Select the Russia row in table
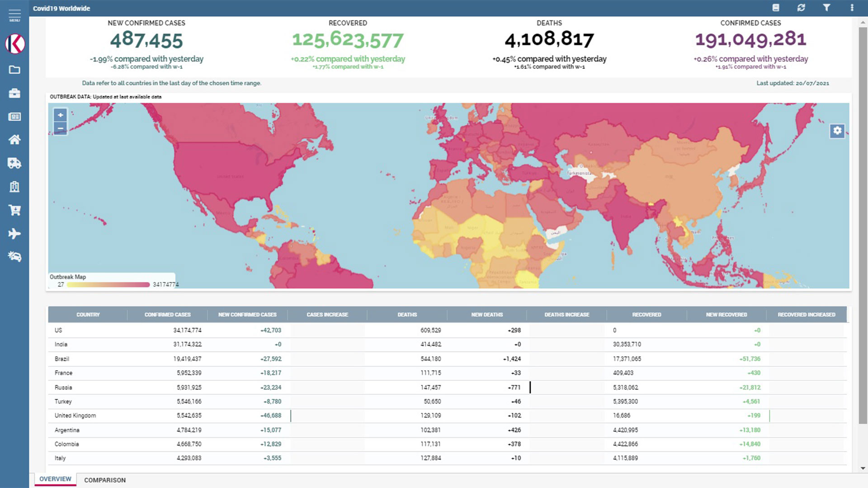This screenshot has height=488, width=868. coord(448,387)
